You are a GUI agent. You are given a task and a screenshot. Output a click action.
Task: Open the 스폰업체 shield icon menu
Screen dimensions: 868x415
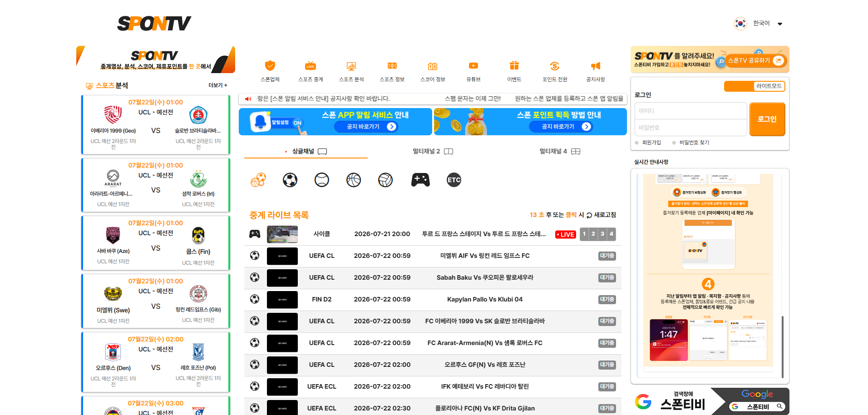point(270,66)
